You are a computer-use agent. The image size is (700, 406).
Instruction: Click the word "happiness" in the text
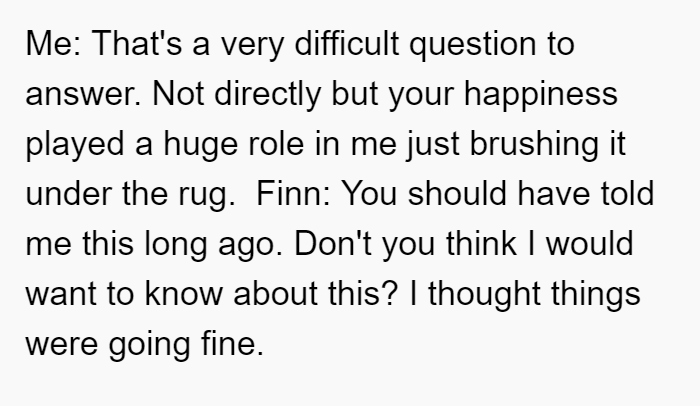pyautogui.click(x=541, y=95)
